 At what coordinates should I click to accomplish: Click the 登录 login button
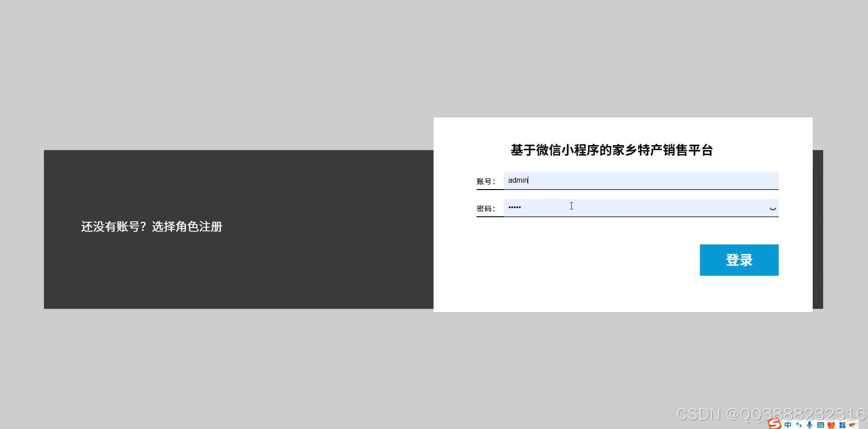tap(738, 259)
